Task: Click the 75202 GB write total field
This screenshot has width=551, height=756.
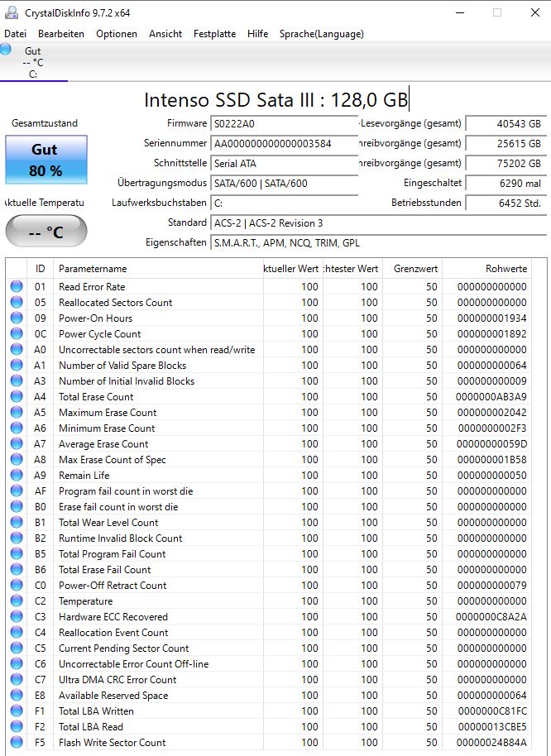Action: point(506,164)
